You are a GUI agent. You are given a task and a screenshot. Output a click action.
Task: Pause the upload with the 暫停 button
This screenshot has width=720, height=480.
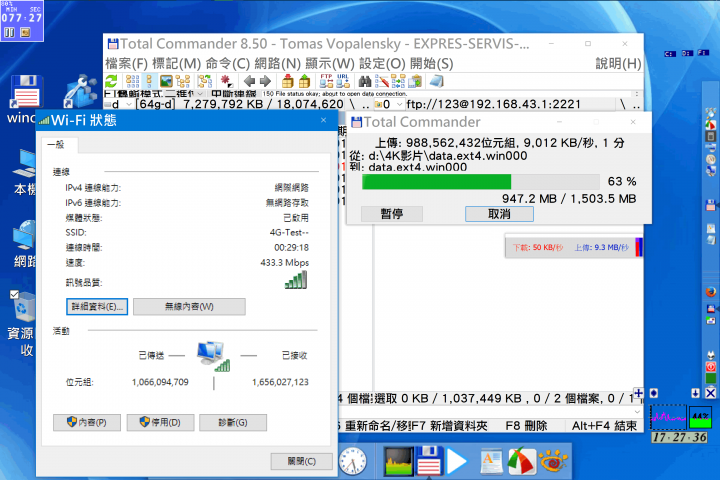click(392, 214)
